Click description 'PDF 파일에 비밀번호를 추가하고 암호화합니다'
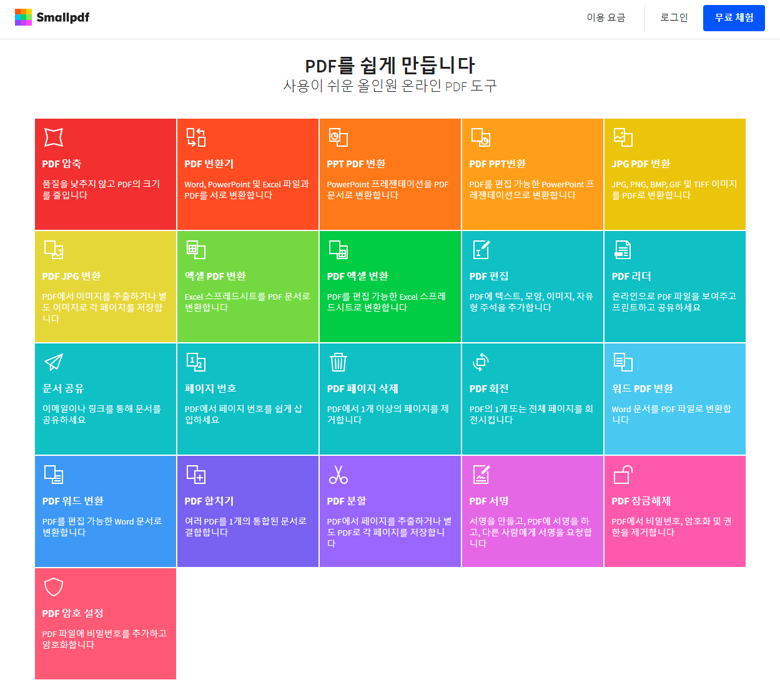The height and width of the screenshot is (700, 780). click(x=104, y=639)
